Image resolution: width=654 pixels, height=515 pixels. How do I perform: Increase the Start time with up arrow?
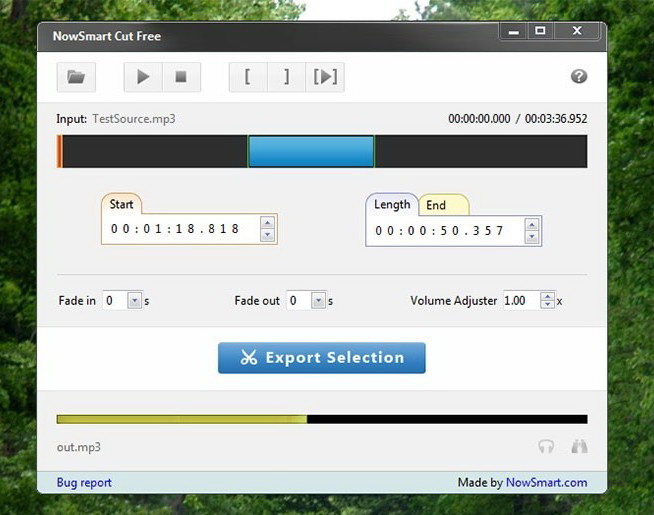click(x=267, y=223)
